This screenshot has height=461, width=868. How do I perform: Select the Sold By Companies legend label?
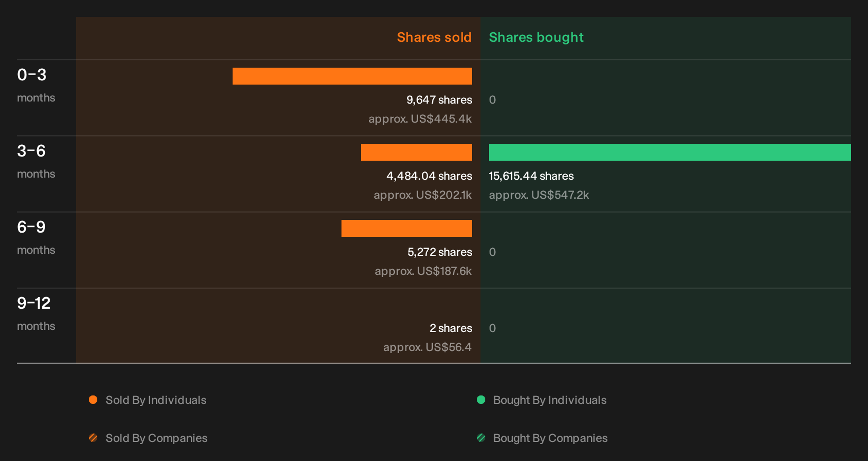coord(156,438)
